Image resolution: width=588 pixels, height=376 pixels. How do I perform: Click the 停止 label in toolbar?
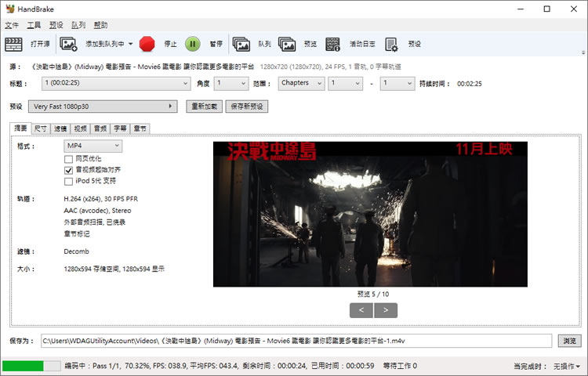(x=171, y=44)
